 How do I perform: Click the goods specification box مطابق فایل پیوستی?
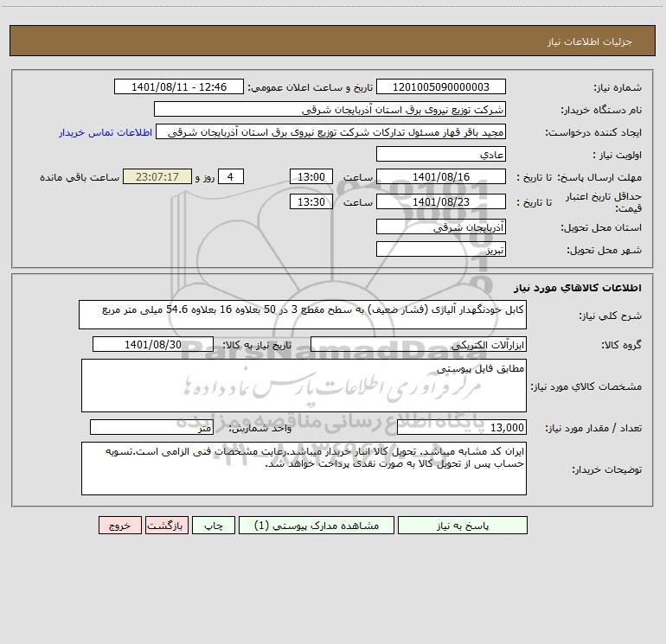[x=304, y=386]
